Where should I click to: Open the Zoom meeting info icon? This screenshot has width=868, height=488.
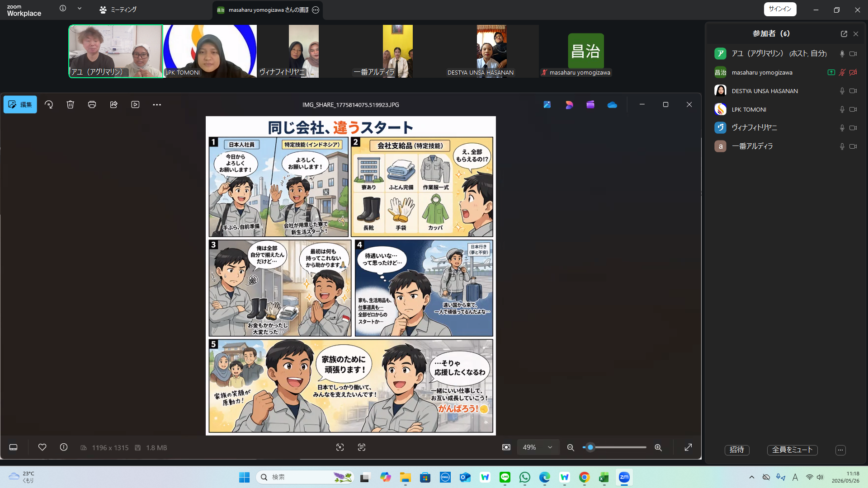(x=63, y=8)
